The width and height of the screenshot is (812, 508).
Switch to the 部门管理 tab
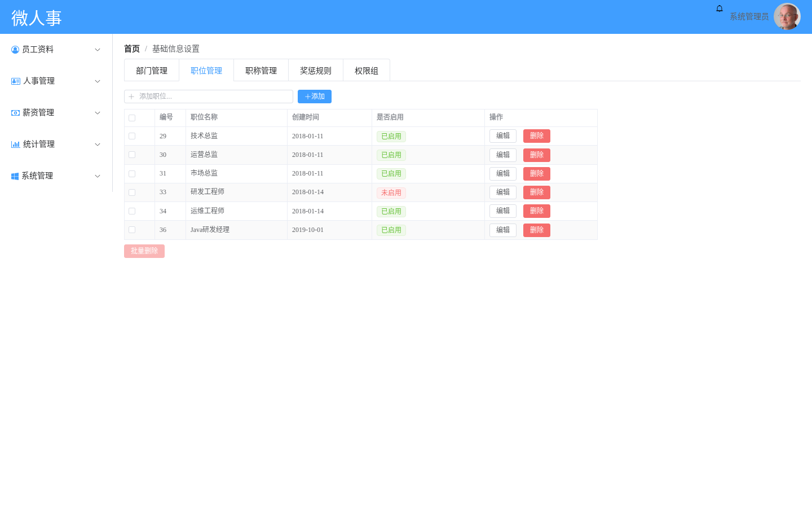coord(152,71)
